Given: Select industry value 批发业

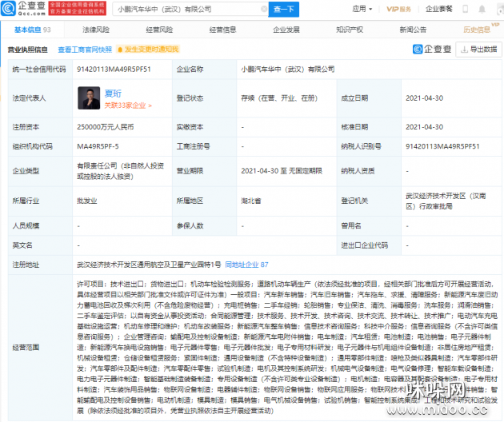Looking at the screenshot, I should tap(86, 201).
